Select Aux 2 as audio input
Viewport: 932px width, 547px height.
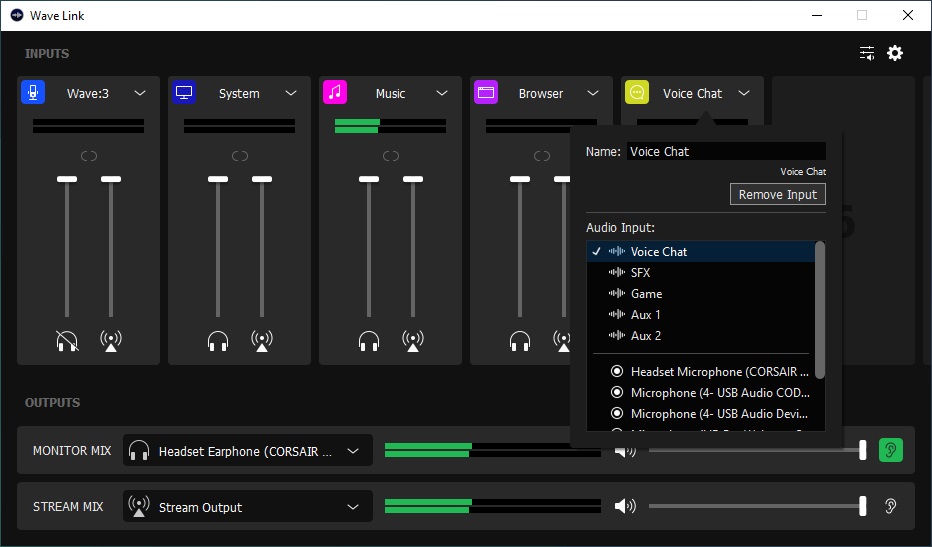701,335
